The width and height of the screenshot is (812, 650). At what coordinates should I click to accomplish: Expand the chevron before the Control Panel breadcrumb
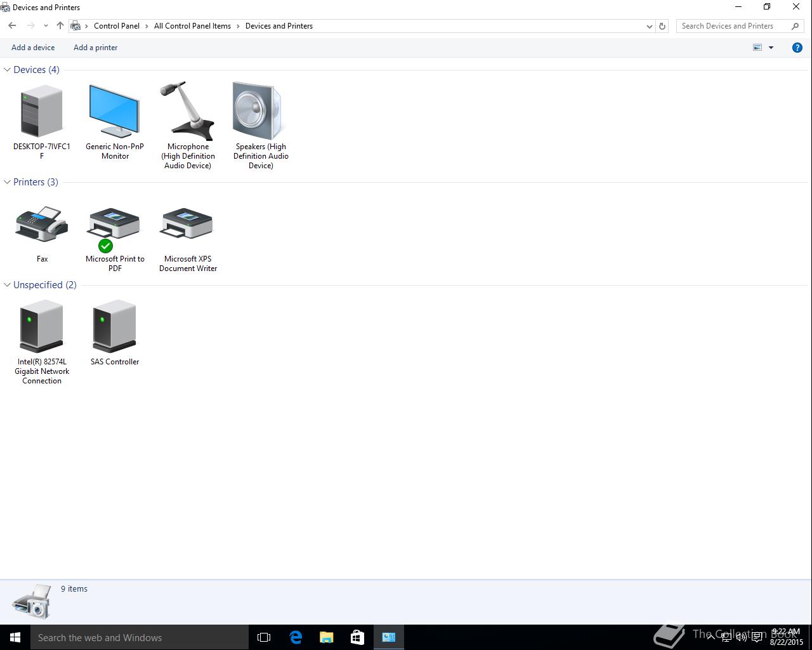coord(87,26)
